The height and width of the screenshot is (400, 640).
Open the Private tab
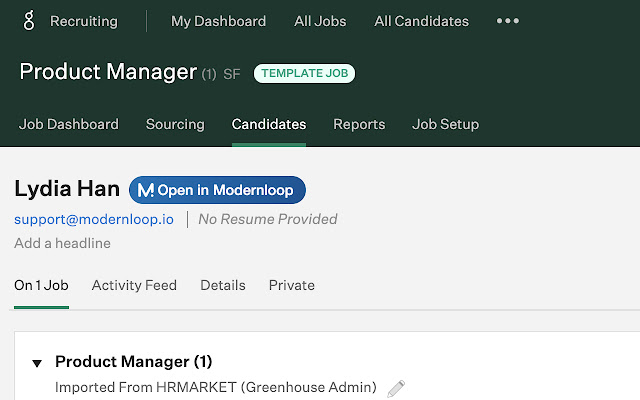coord(291,285)
